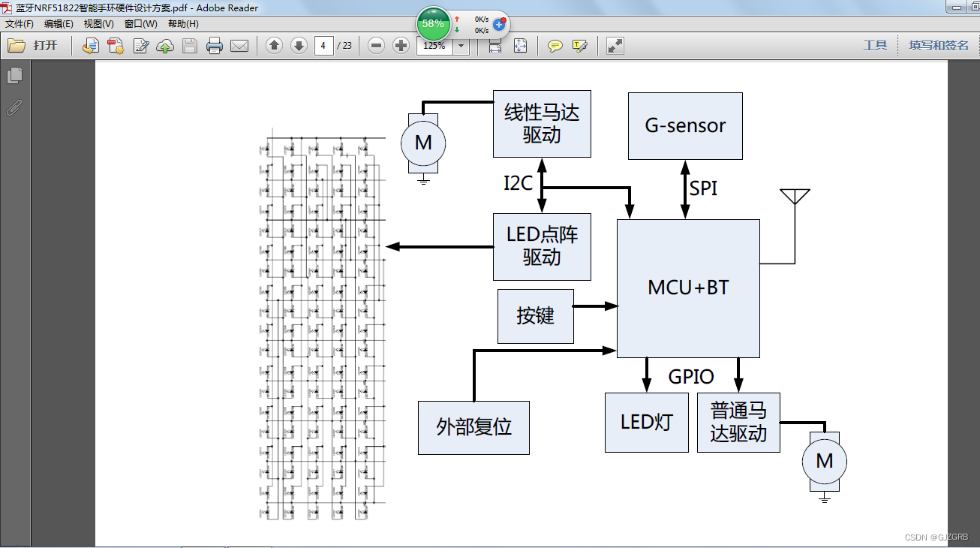This screenshot has height=548, width=980.
Task: Open the page thumbnails sidebar panel
Action: click(16, 75)
